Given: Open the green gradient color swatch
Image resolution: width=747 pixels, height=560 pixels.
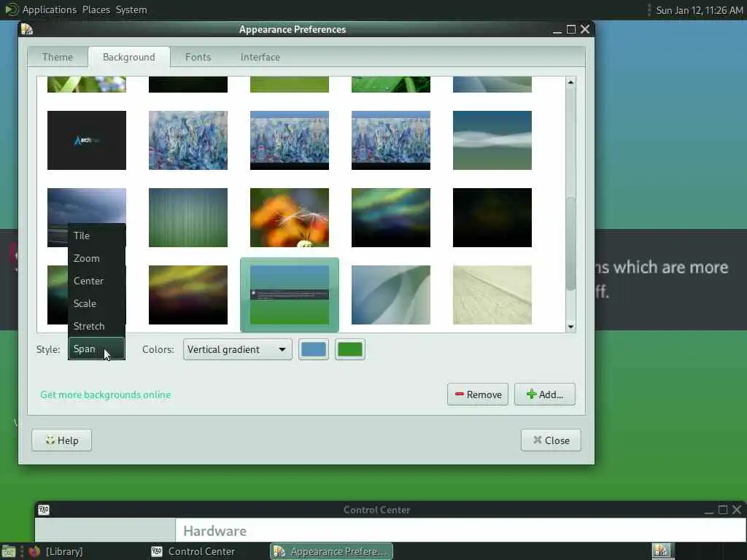Looking at the screenshot, I should click(x=349, y=349).
